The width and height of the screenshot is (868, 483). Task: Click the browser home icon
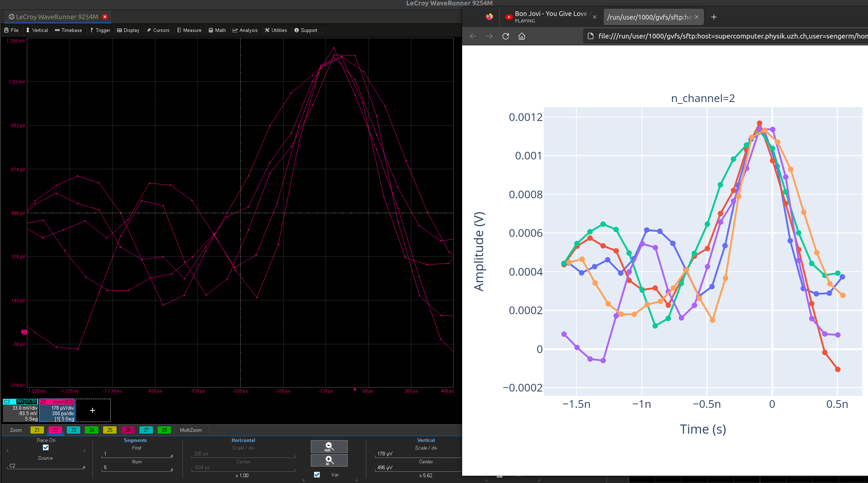[x=522, y=36]
